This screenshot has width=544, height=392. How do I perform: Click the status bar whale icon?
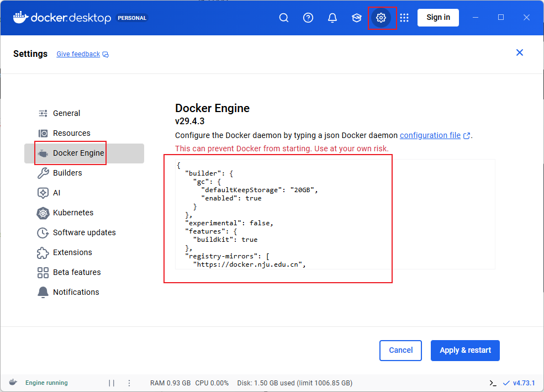click(x=13, y=382)
